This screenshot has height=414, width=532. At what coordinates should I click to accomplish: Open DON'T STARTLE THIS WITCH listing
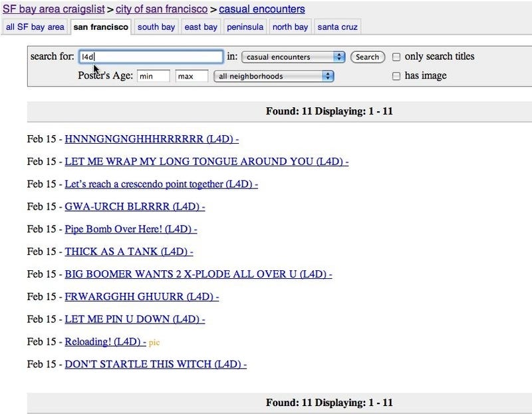pos(156,364)
